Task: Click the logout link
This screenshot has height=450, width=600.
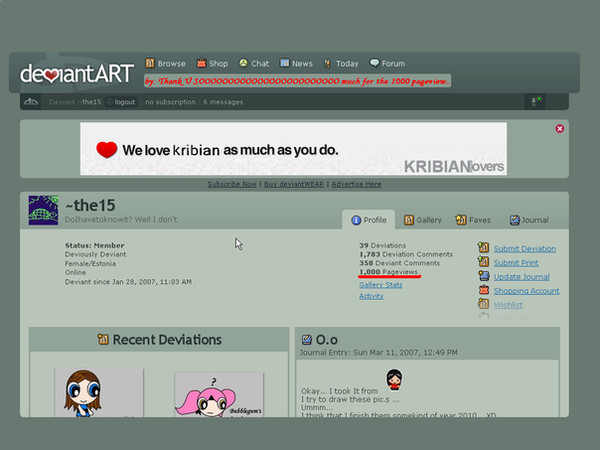Action: click(125, 102)
